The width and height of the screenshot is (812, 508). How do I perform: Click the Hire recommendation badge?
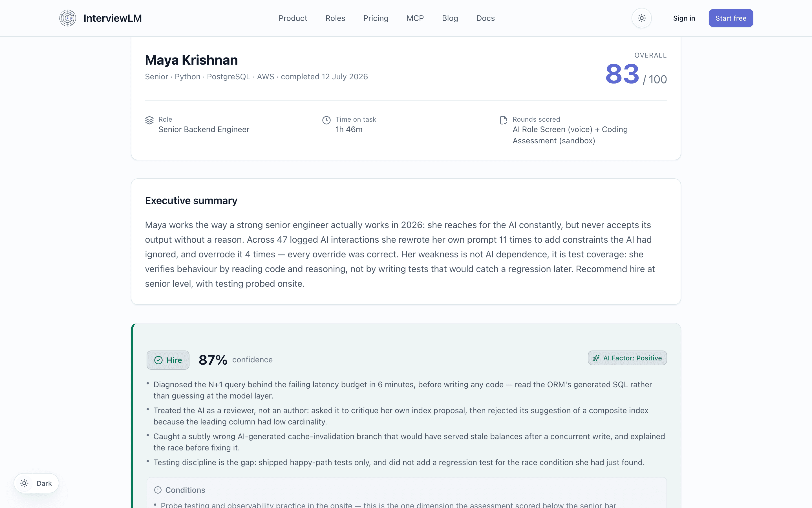pos(168,360)
